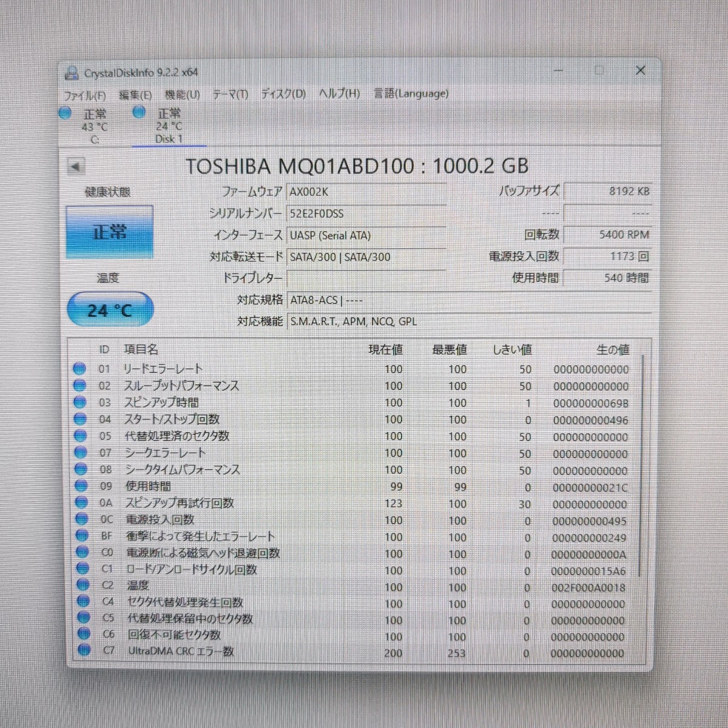728x728 pixels.
Task: Open the ディスク(D) menu
Action: click(x=283, y=94)
